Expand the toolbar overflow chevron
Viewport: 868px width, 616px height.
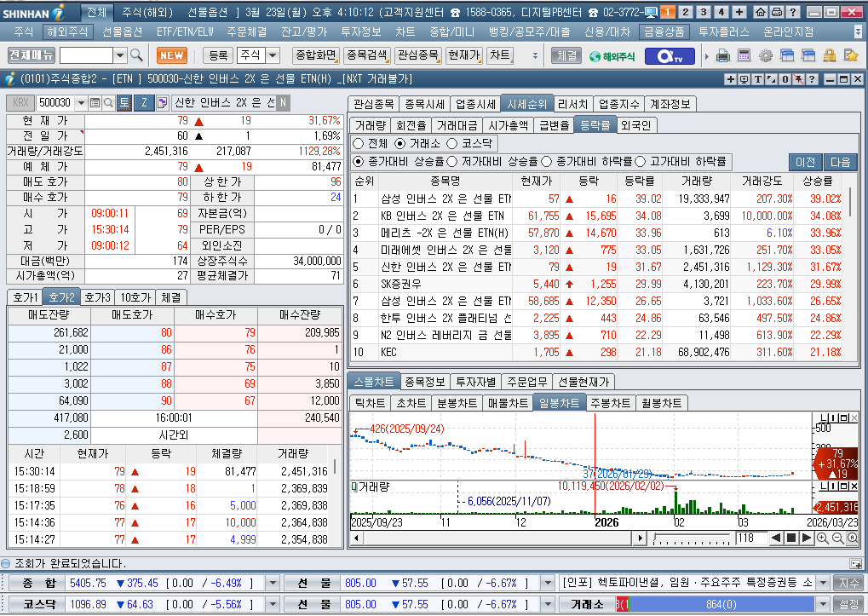[535, 55]
